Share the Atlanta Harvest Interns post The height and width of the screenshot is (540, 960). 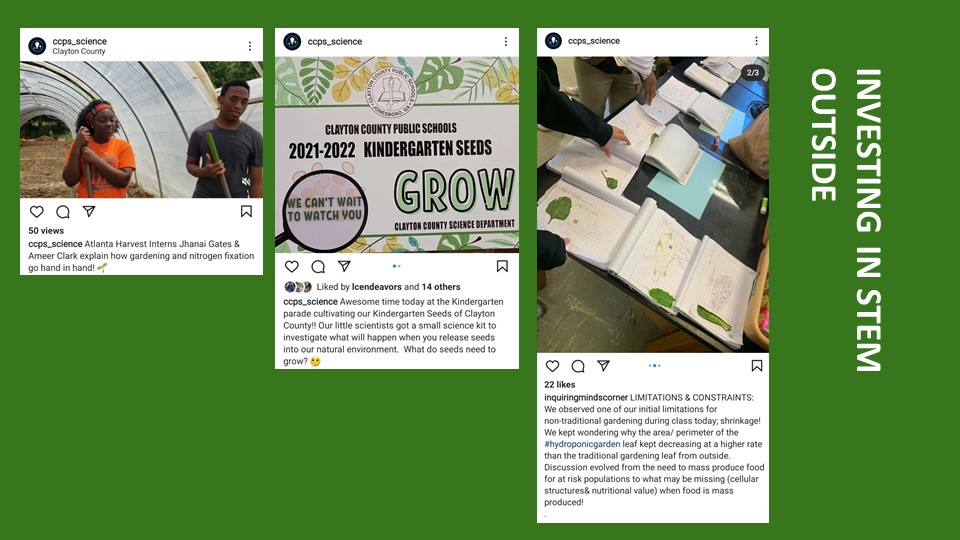pyautogui.click(x=89, y=211)
